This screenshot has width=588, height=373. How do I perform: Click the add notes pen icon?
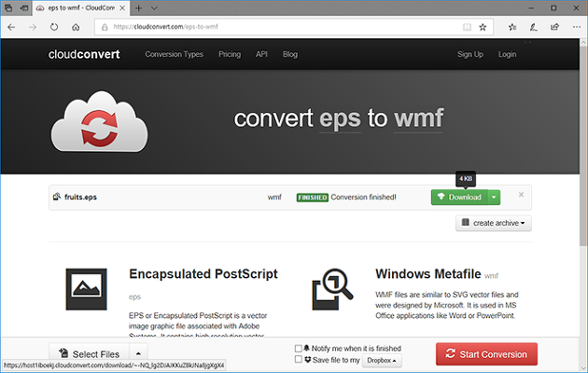pos(533,27)
